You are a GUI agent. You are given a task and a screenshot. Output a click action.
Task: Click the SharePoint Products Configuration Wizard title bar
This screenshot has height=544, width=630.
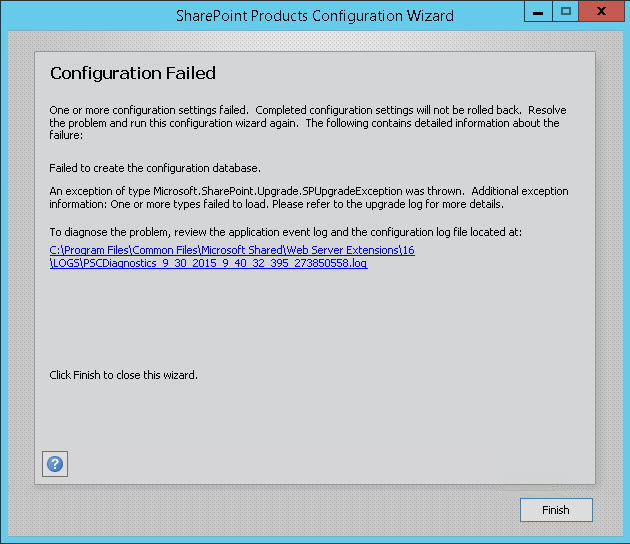(x=315, y=16)
